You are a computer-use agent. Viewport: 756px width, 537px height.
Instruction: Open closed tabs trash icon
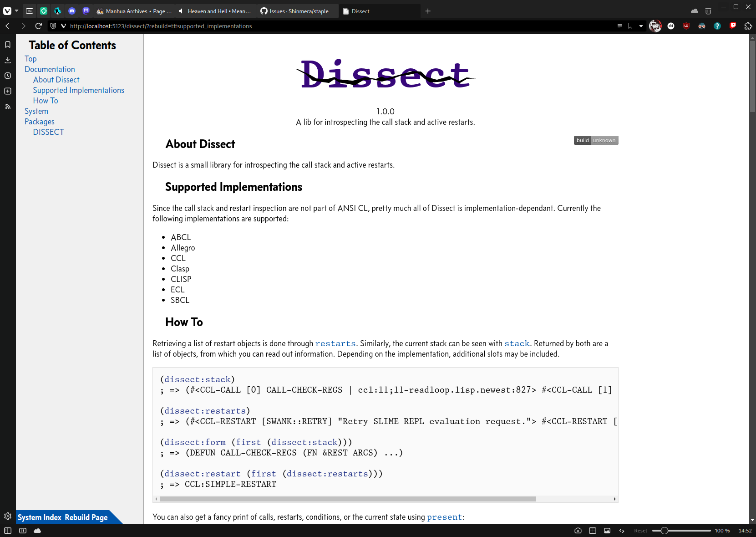(708, 11)
